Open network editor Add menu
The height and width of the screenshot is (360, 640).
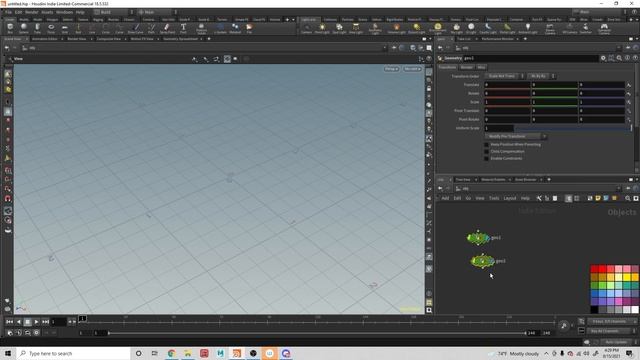[445, 198]
